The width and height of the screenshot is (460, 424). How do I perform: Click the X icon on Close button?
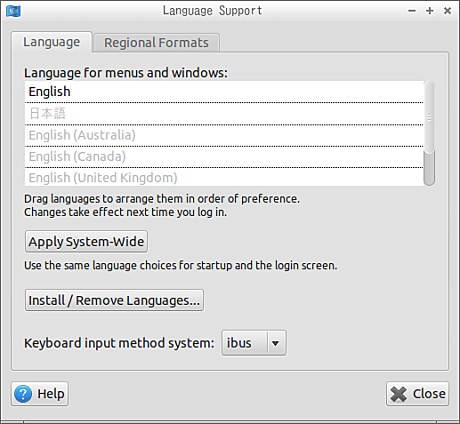tap(399, 394)
